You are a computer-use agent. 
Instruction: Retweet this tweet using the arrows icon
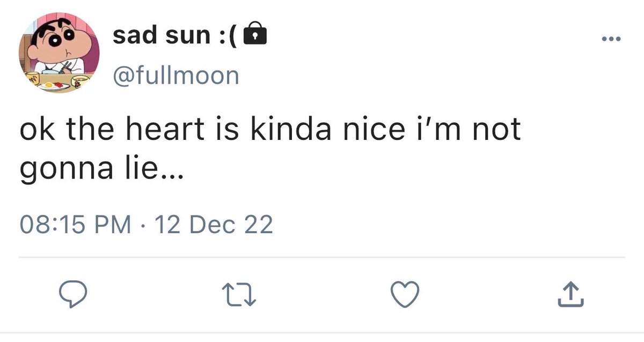(x=237, y=294)
